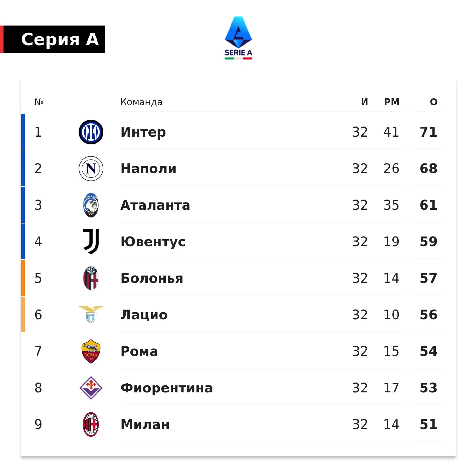This screenshot has width=476, height=470.
Task: Select the Ювентус team name
Action: 153,242
